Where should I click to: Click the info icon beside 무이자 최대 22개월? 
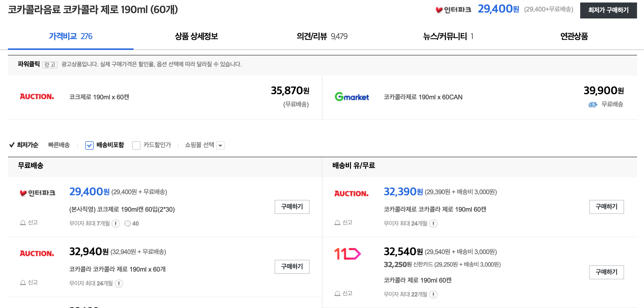point(433,294)
